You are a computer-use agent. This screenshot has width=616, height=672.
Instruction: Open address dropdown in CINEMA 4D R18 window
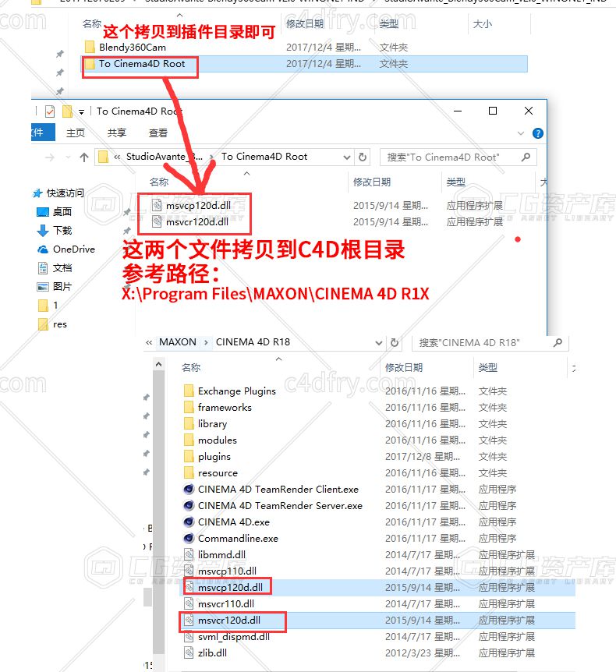coord(378,343)
